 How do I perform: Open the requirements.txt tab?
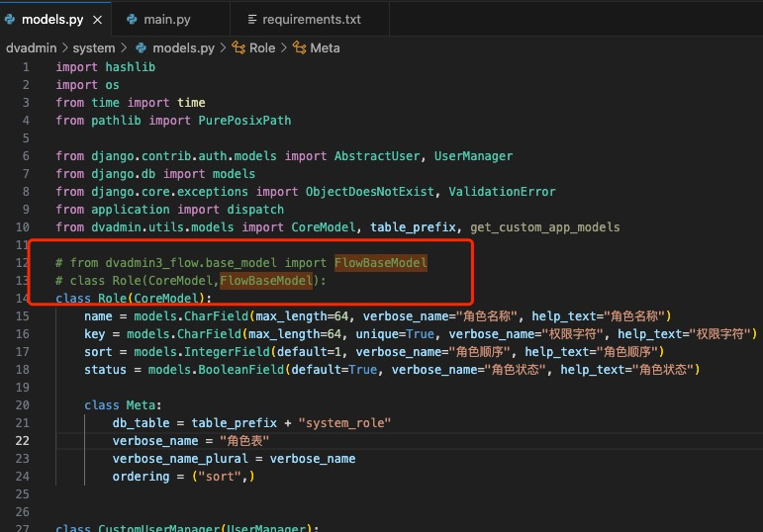pos(312,20)
